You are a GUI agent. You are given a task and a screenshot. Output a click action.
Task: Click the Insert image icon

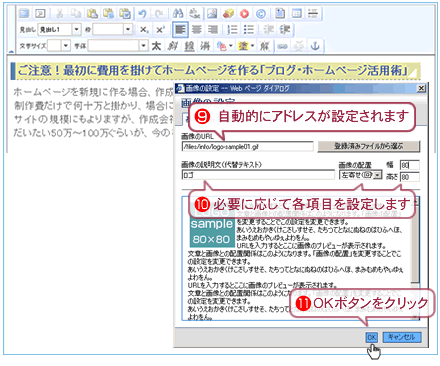click(212, 14)
